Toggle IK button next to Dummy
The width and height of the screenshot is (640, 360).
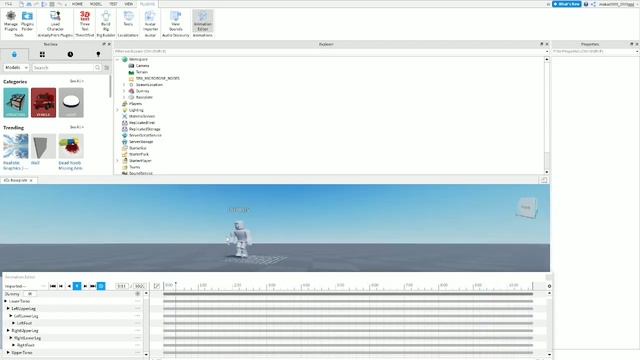[30, 294]
